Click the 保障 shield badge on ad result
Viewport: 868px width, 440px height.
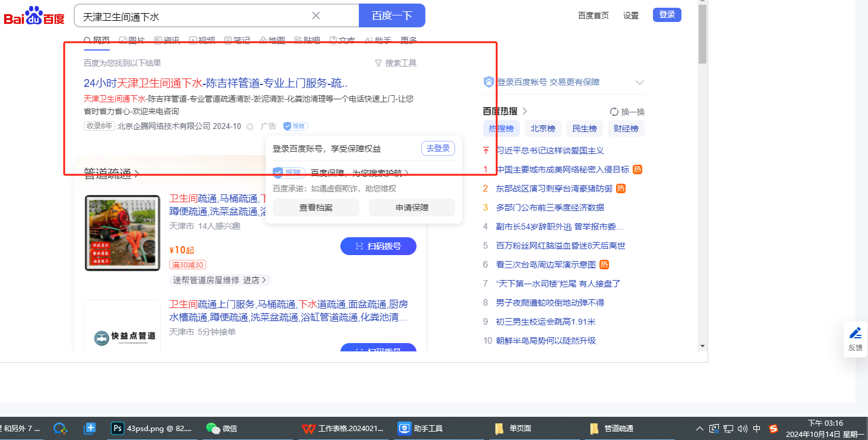(295, 126)
